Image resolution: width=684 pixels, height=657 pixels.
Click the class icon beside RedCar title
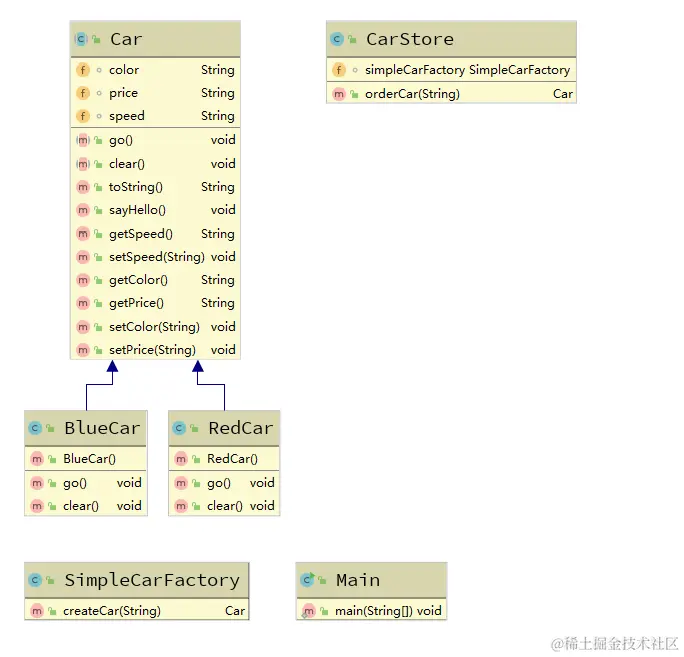pos(179,428)
